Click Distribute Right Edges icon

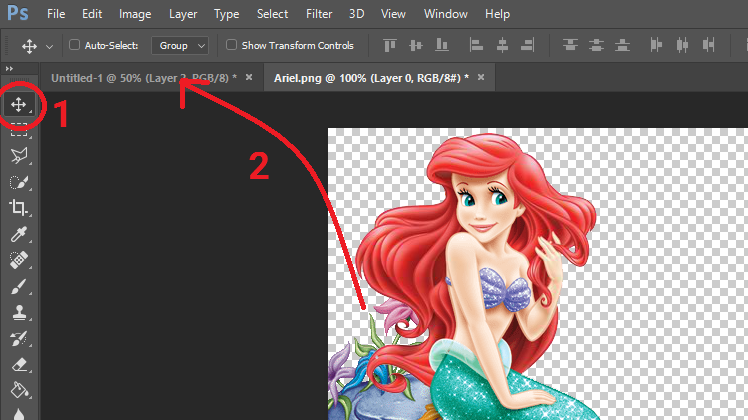[x=708, y=45]
